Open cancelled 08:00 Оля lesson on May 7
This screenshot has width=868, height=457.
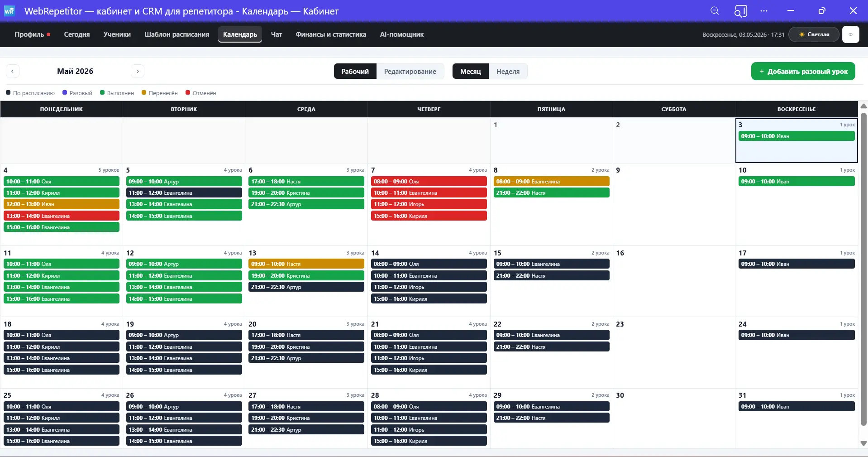[429, 181]
